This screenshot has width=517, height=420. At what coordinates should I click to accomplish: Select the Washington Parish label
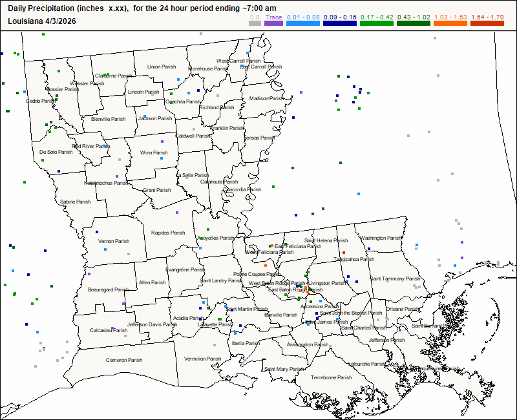(381, 238)
